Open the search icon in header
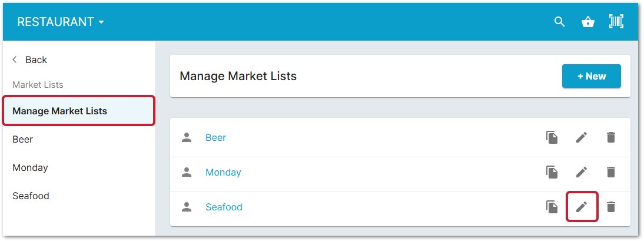The width and height of the screenshot is (644, 241). (559, 22)
